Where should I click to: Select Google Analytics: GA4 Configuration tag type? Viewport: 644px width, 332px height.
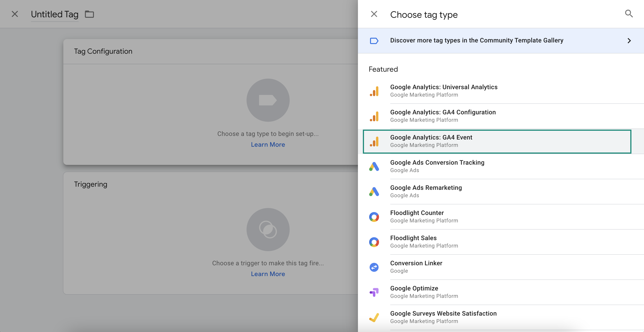coord(501,116)
